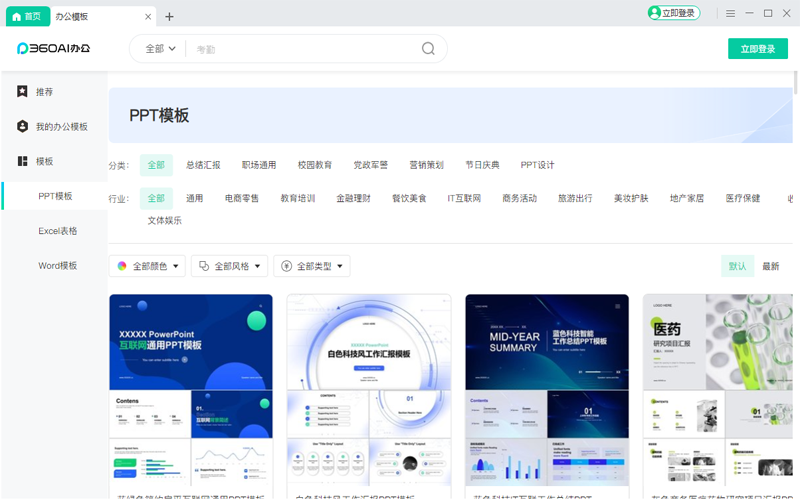Switch to the 首页 tab
This screenshot has width=800, height=500.
26,16
